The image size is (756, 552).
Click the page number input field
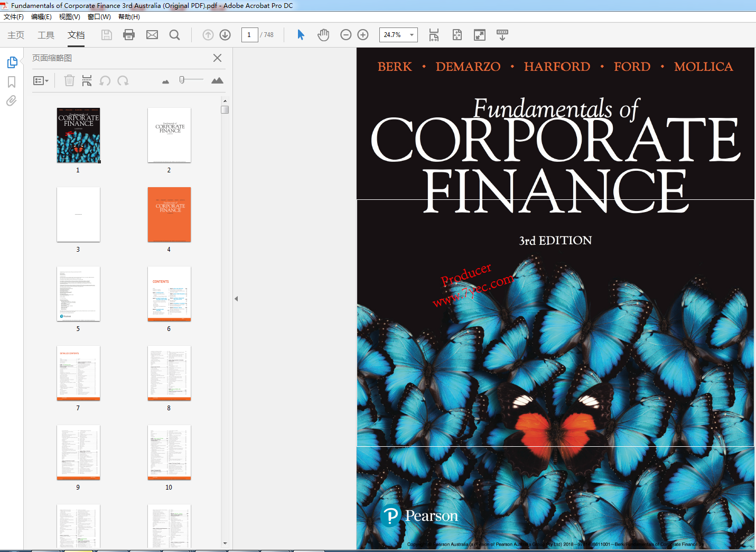point(249,35)
